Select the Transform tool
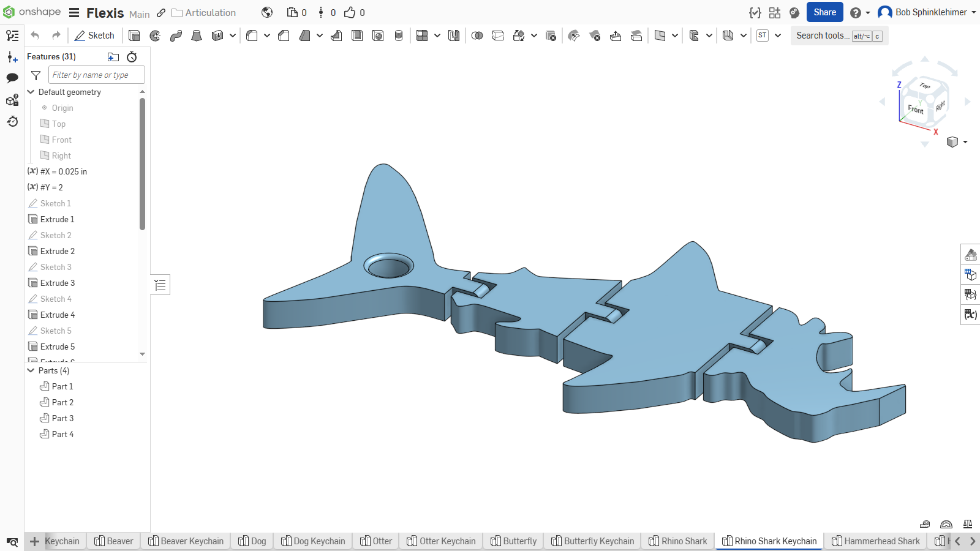This screenshot has width=980, height=551. coord(519,36)
